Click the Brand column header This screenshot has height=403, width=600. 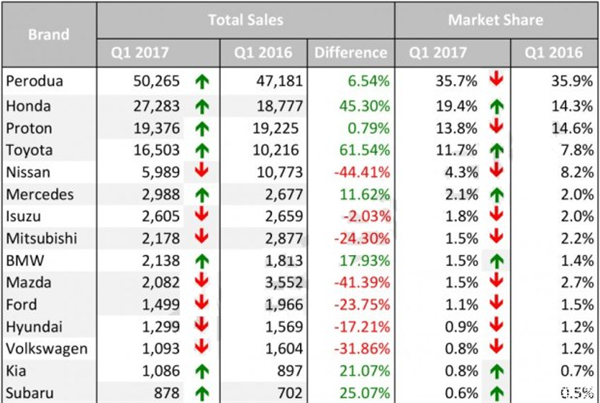click(49, 34)
